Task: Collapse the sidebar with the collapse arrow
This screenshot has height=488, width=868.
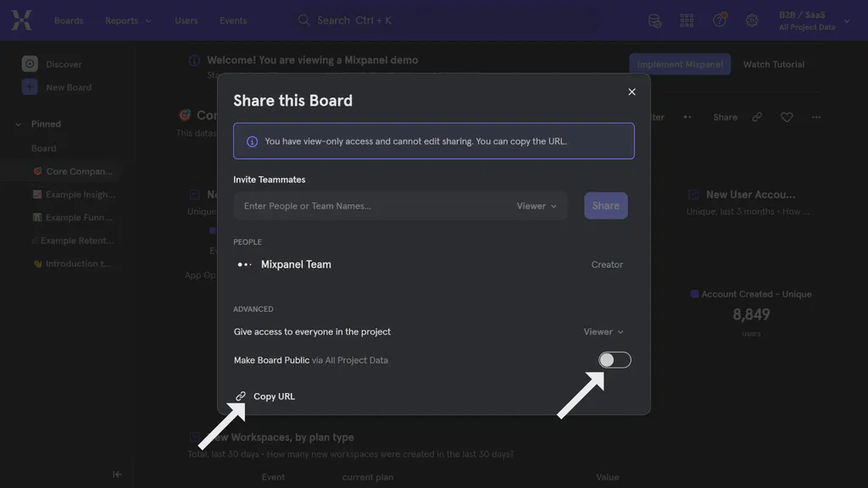Action: pos(117,474)
